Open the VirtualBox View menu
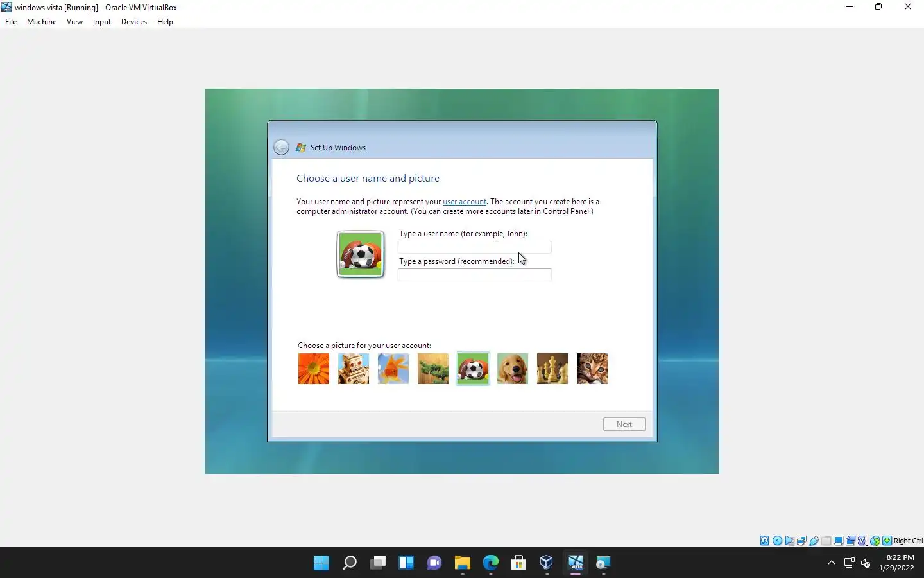Viewport: 924px width, 578px height. [x=74, y=22]
